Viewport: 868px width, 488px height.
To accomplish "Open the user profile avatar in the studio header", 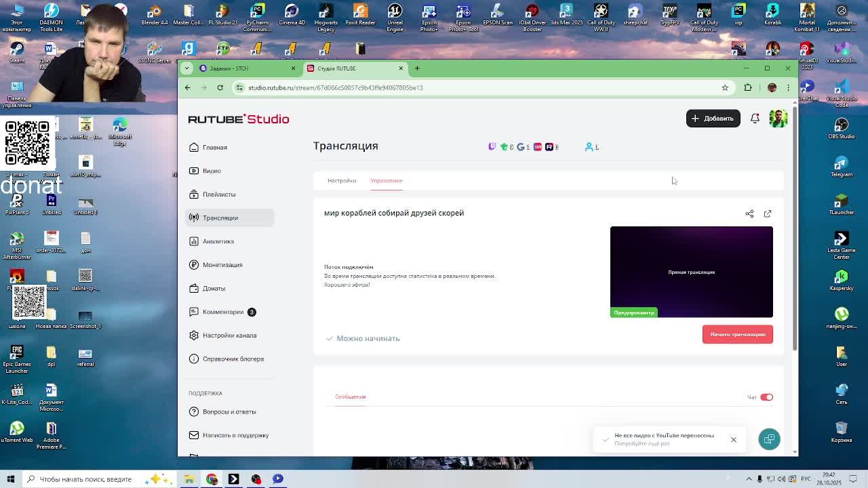I will pyautogui.click(x=778, y=118).
